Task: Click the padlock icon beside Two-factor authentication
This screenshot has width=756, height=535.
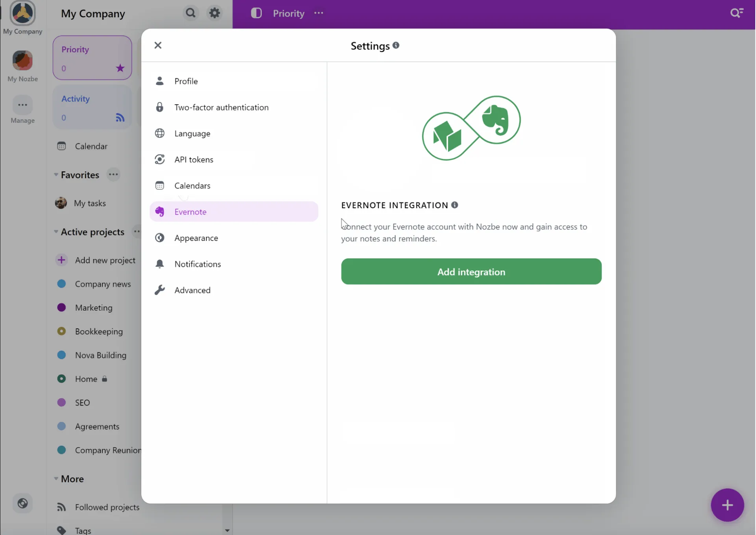Action: tap(159, 107)
